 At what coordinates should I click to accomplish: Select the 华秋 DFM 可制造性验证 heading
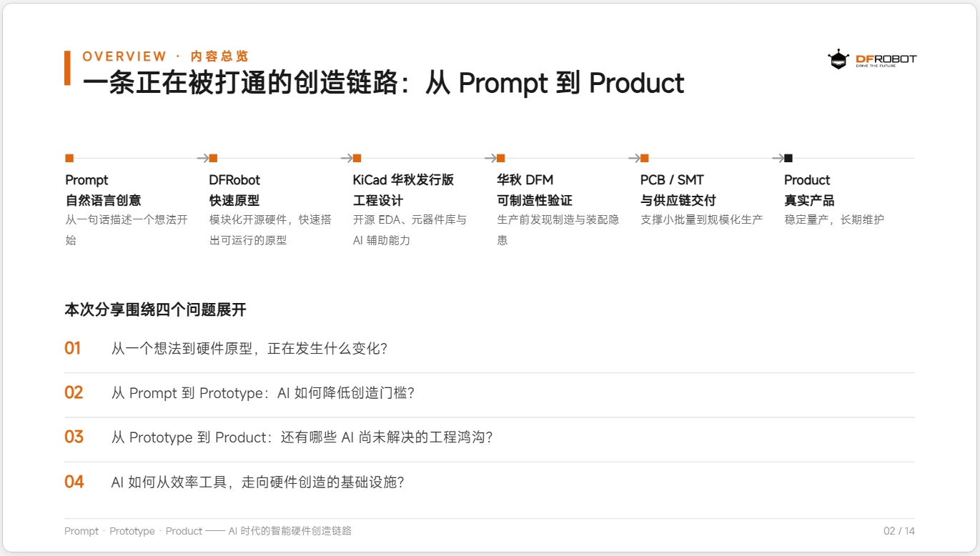point(535,190)
